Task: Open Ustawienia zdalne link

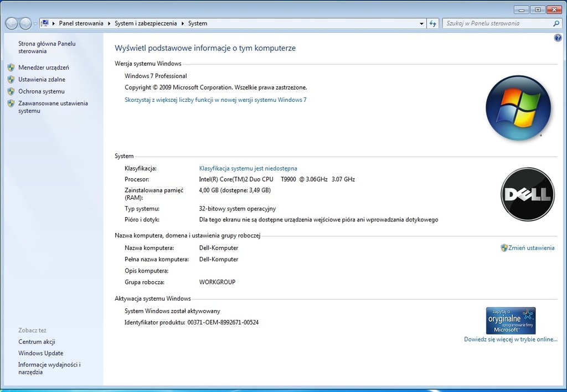Action: pyautogui.click(x=42, y=80)
